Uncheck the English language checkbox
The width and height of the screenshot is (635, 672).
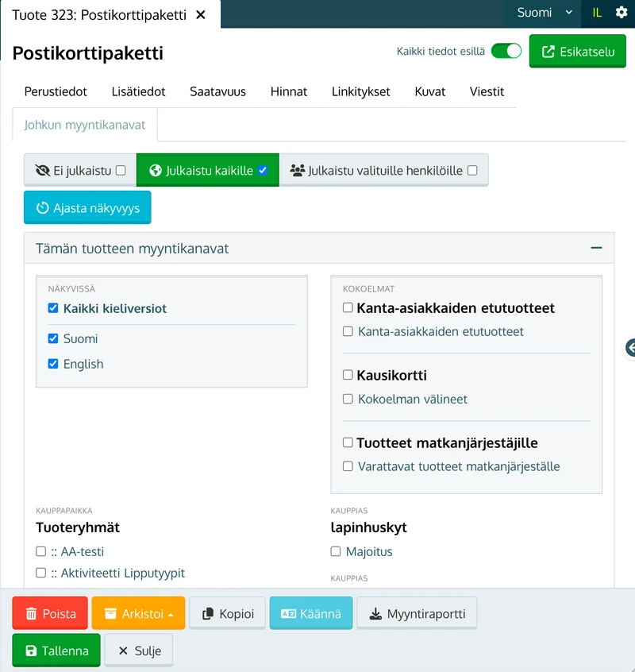53,364
